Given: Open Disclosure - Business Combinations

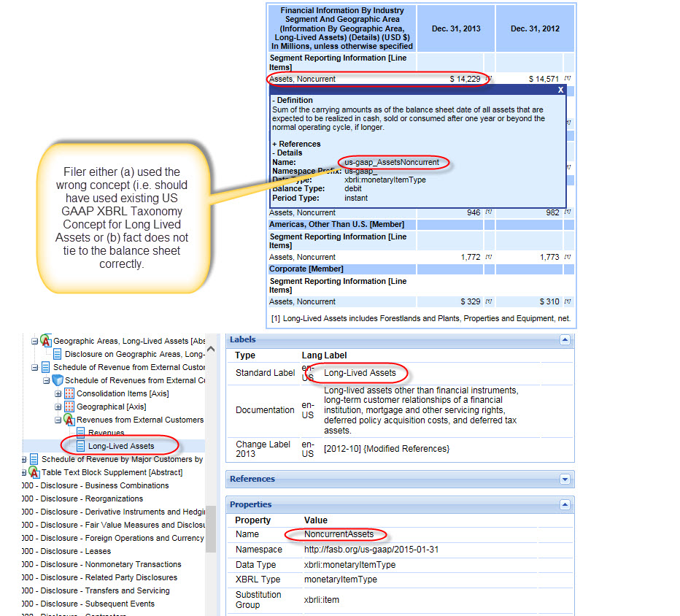Looking at the screenshot, I should [96, 485].
